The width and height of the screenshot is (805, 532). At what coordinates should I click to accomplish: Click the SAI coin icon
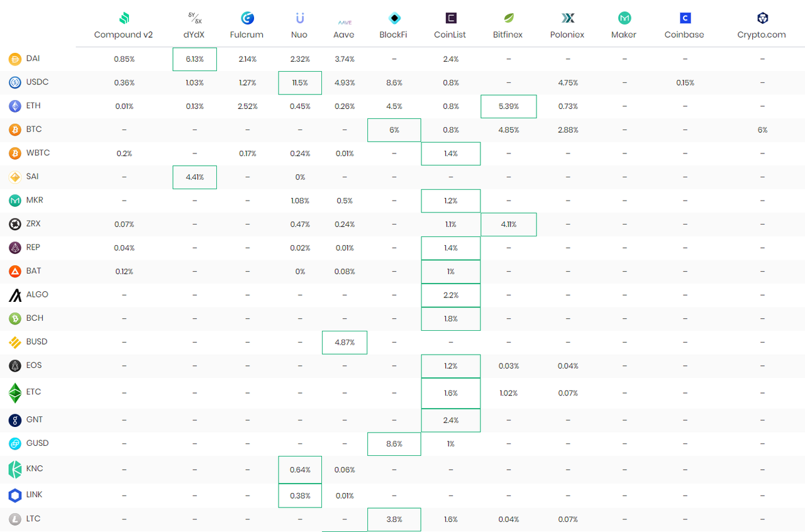point(15,177)
